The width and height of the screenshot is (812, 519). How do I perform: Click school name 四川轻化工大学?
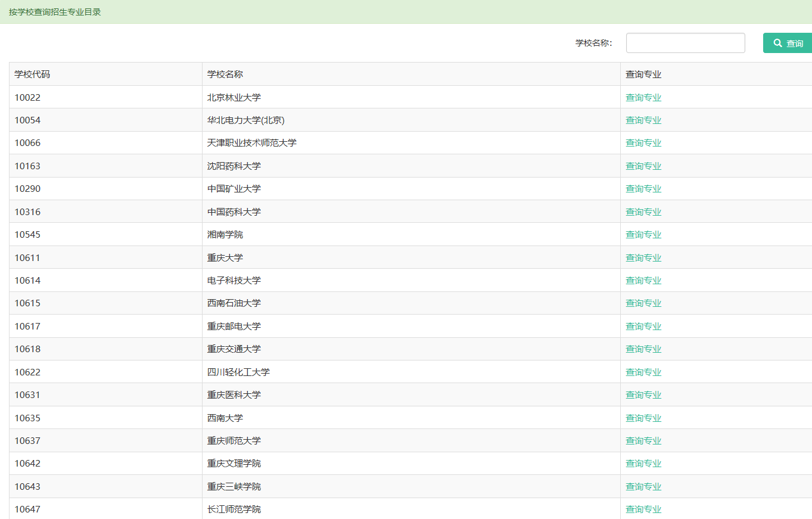pyautogui.click(x=238, y=372)
